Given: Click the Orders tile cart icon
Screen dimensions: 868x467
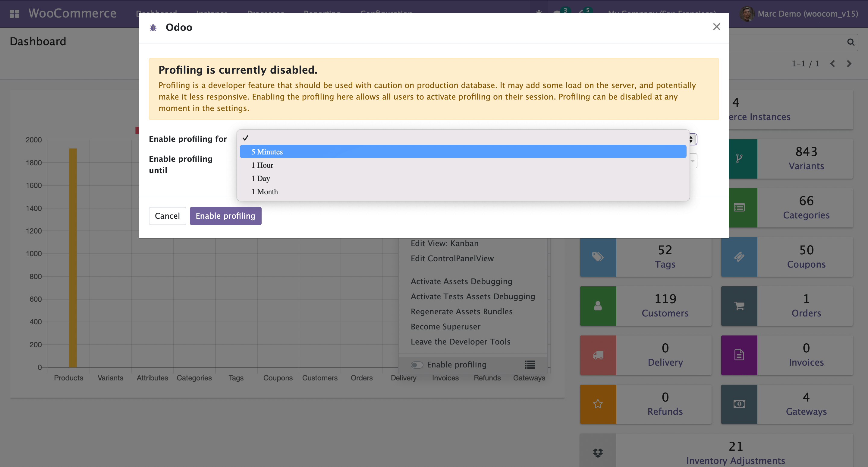Looking at the screenshot, I should click(739, 306).
